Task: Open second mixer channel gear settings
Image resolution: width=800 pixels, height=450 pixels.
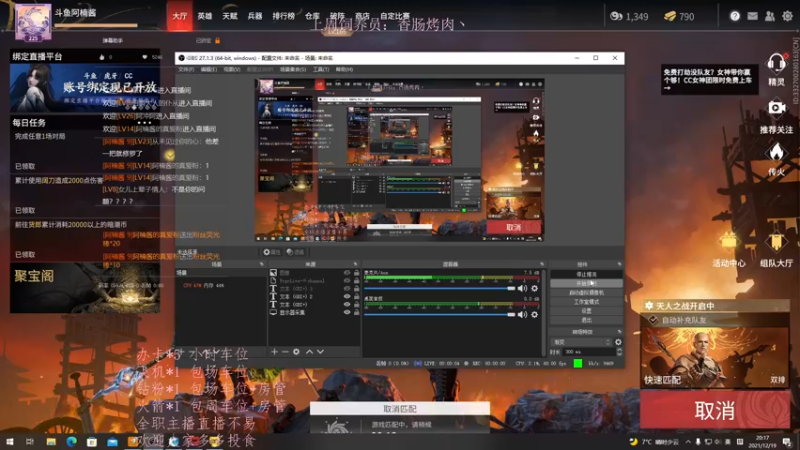Action: pos(534,314)
